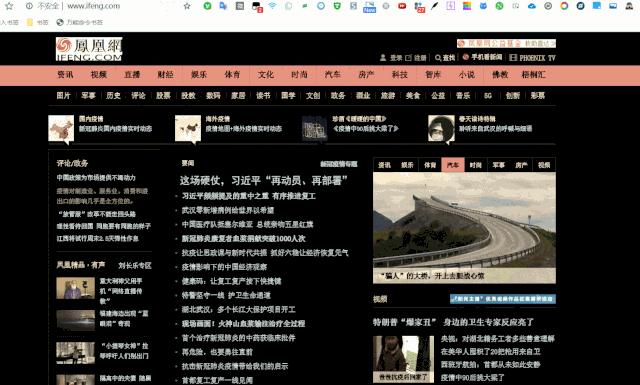Open the 财经 main navigation item

pos(166,75)
